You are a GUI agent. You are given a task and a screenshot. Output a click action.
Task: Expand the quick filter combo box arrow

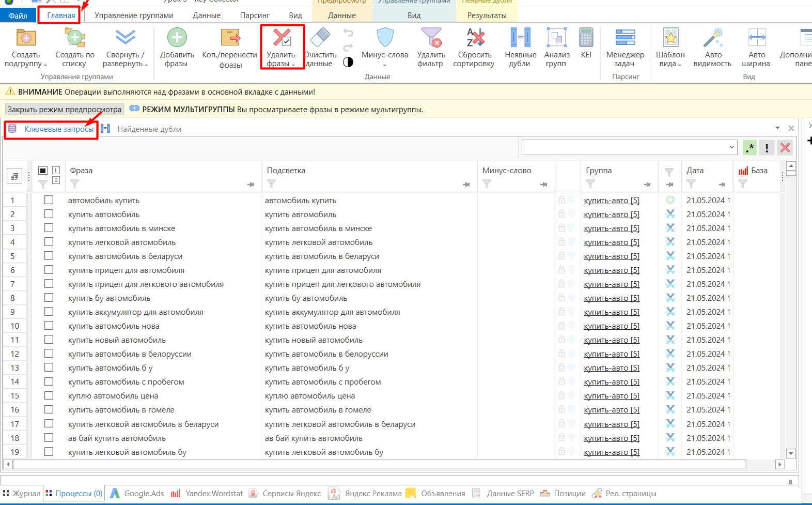point(731,147)
